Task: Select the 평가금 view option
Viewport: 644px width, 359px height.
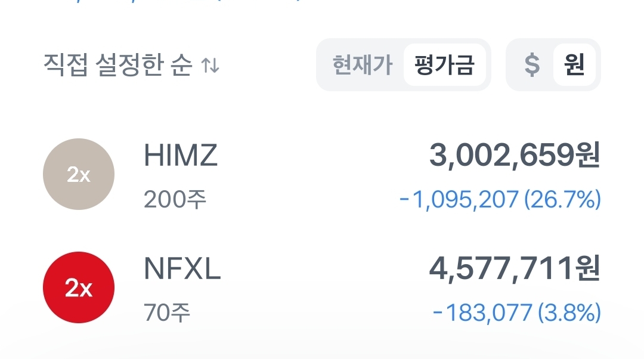Action: point(444,65)
